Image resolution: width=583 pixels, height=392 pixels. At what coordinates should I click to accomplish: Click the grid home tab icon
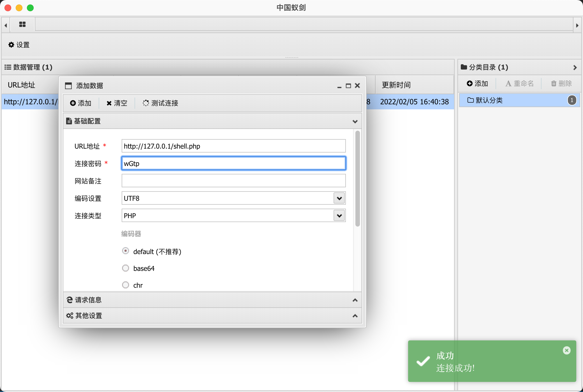tap(22, 24)
